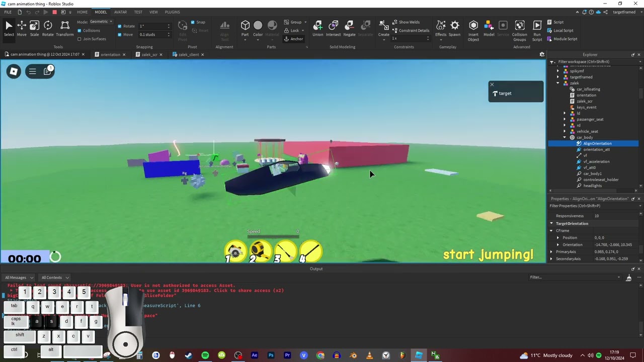Open the Collision Groups editor
The height and width of the screenshot is (362, 644).
coord(520,30)
